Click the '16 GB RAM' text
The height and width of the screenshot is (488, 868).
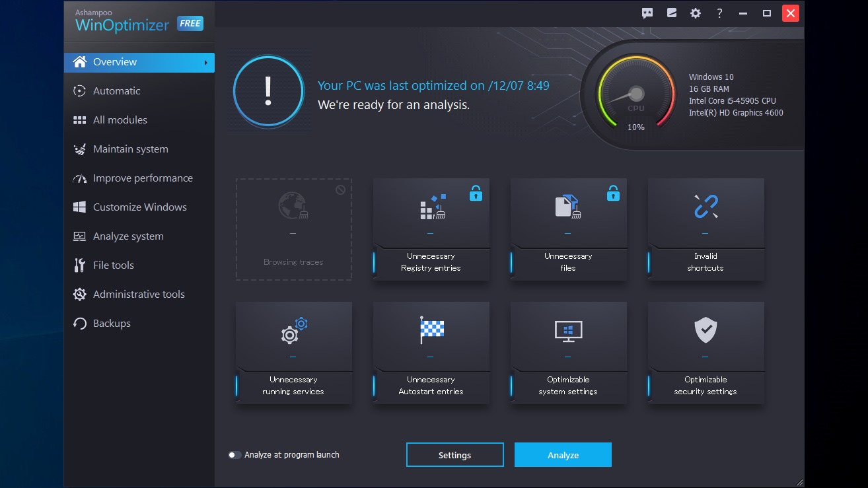point(709,89)
